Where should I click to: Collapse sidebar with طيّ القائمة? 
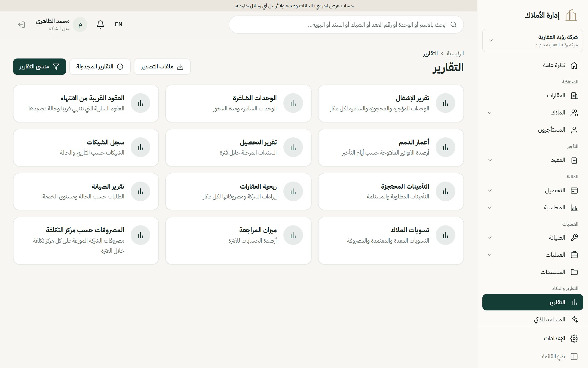[x=532, y=357]
